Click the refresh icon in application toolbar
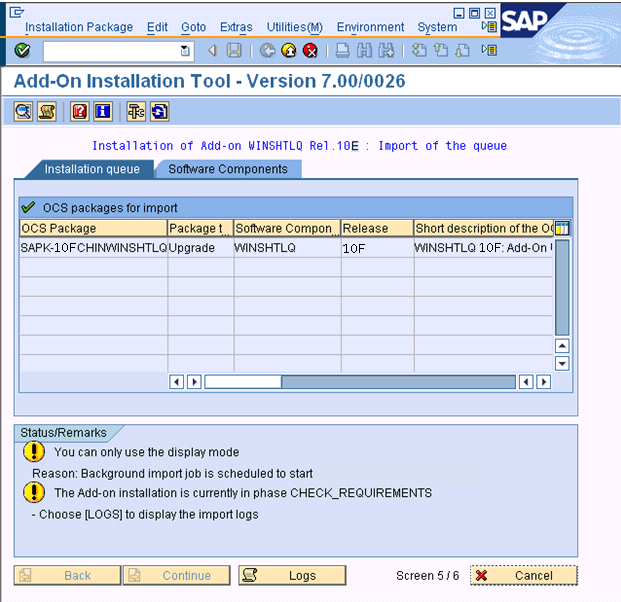The height and width of the screenshot is (602, 621). click(x=159, y=112)
